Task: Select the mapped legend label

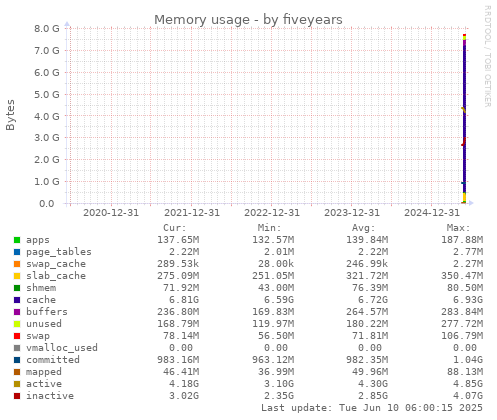Action: pyautogui.click(x=44, y=372)
